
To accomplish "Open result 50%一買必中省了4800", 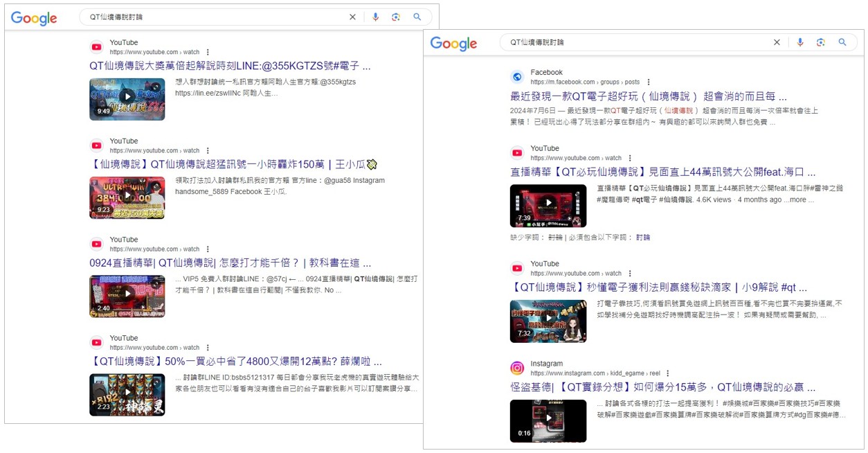I will [235, 362].
